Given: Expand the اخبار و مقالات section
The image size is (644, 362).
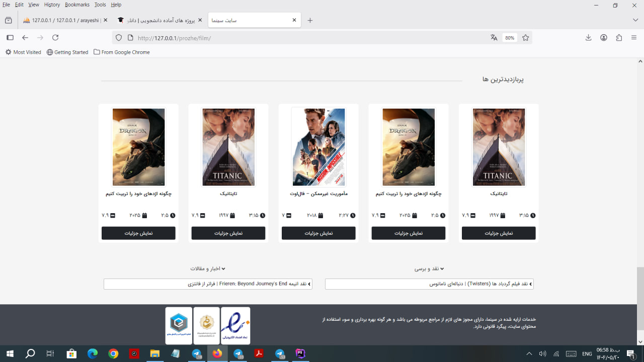Looking at the screenshot, I should [x=208, y=269].
